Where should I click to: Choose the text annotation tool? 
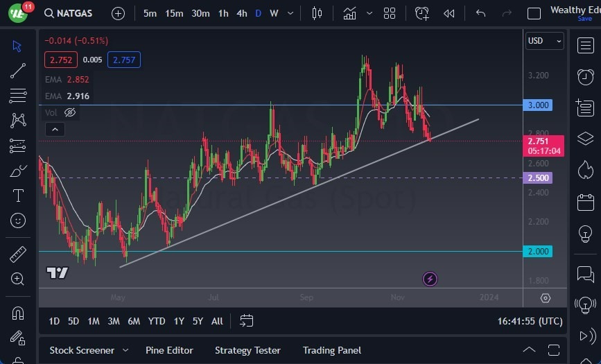[x=18, y=196]
